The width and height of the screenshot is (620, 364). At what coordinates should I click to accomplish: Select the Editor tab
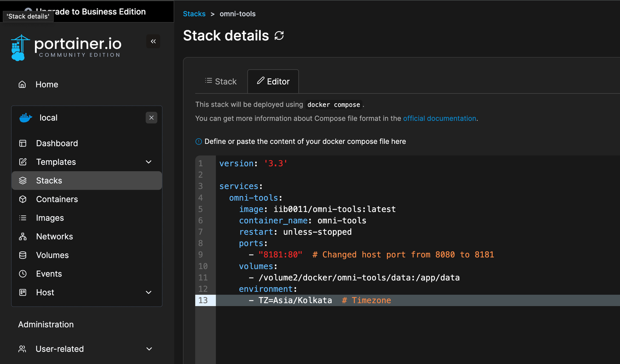(x=273, y=81)
